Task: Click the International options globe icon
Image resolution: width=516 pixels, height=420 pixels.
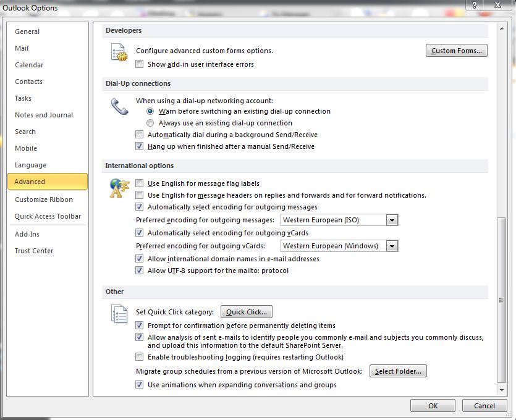Action: [119, 188]
